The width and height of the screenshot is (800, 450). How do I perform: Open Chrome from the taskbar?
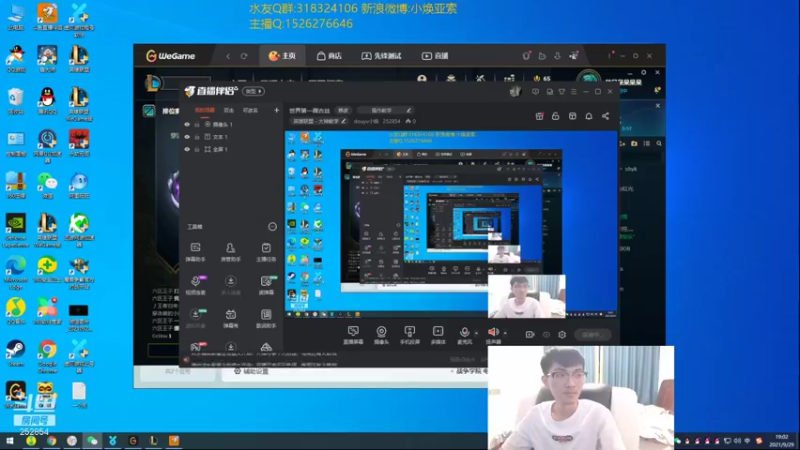tap(51, 441)
